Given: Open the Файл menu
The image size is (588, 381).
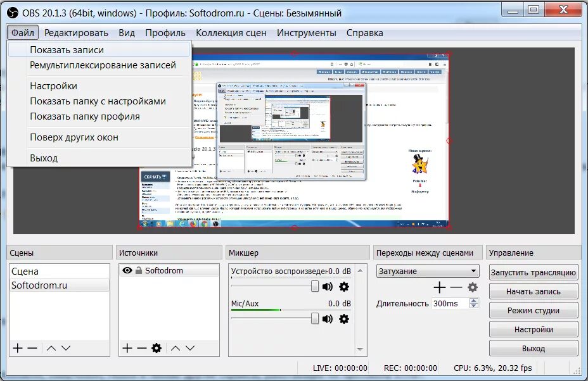Looking at the screenshot, I should [x=23, y=33].
